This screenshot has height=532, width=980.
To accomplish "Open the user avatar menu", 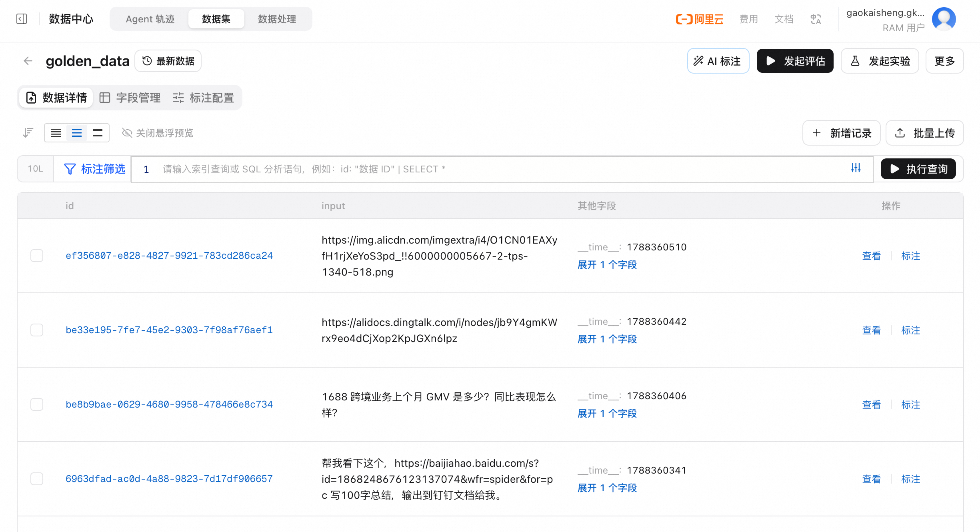I will pos(944,19).
